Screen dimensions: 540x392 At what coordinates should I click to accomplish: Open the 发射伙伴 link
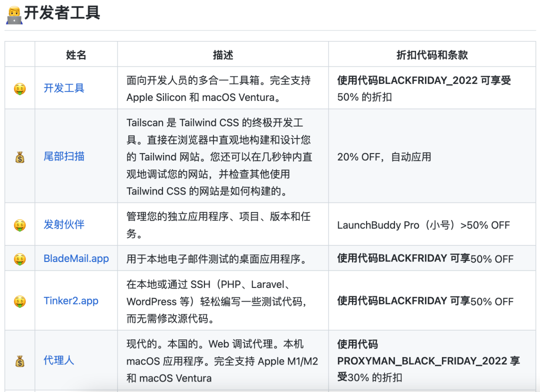click(63, 224)
